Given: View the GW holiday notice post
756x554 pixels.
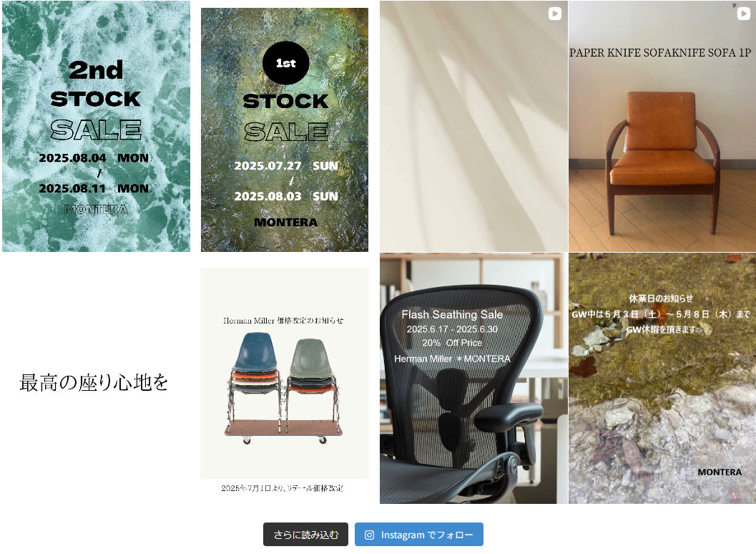Looking at the screenshot, I should pyautogui.click(x=662, y=379).
